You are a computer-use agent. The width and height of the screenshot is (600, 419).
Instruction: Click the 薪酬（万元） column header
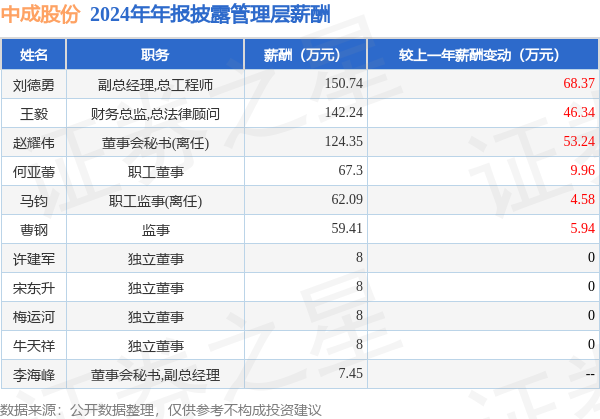point(305,55)
